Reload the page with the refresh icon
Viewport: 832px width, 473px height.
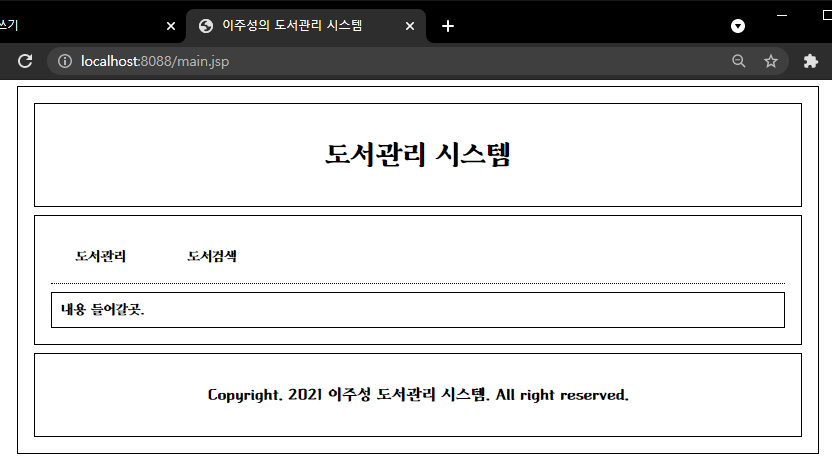pos(25,61)
